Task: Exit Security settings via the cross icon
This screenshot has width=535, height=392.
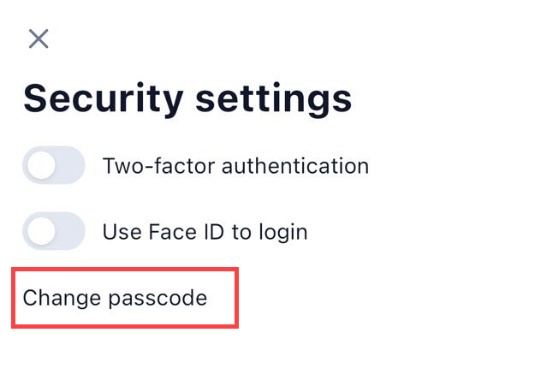Action: [39, 39]
